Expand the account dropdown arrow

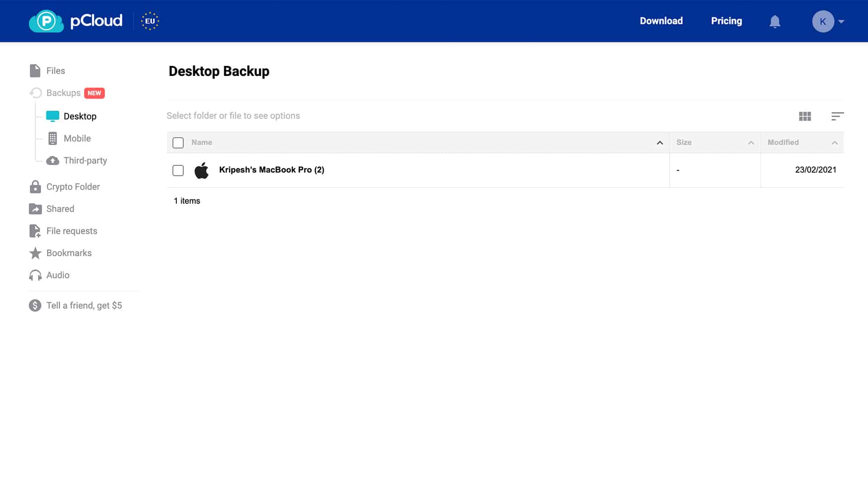click(x=841, y=21)
